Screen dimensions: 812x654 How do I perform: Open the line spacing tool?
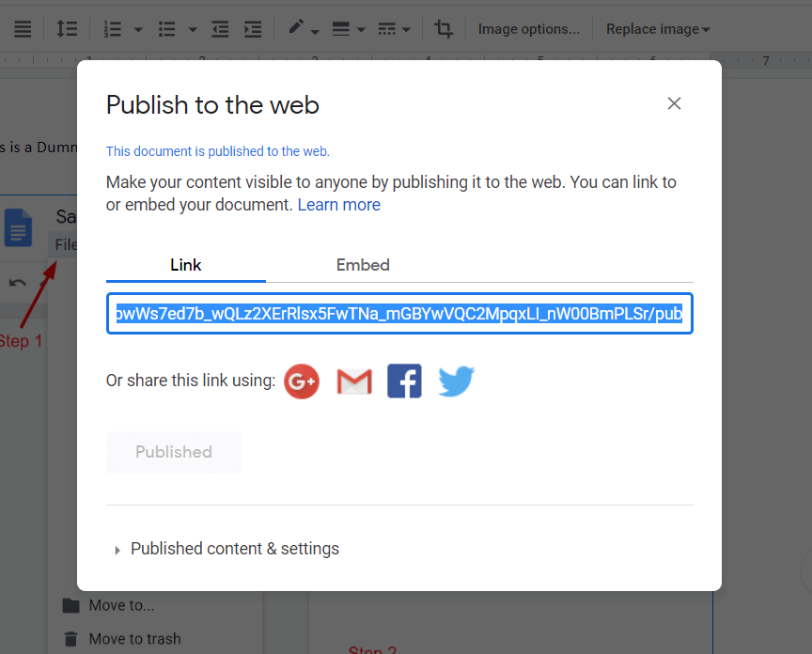pyautogui.click(x=67, y=28)
